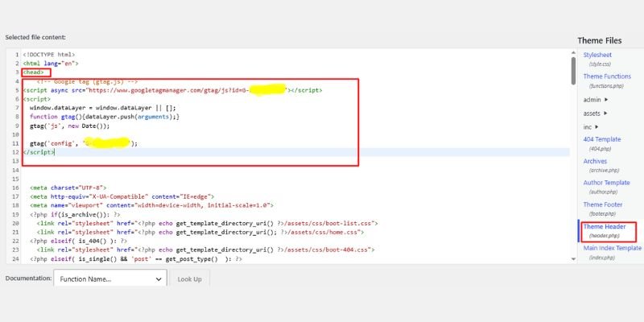Screen dimensions: 644x322
Task: Click the is_single() post type line
Action: 136,258
